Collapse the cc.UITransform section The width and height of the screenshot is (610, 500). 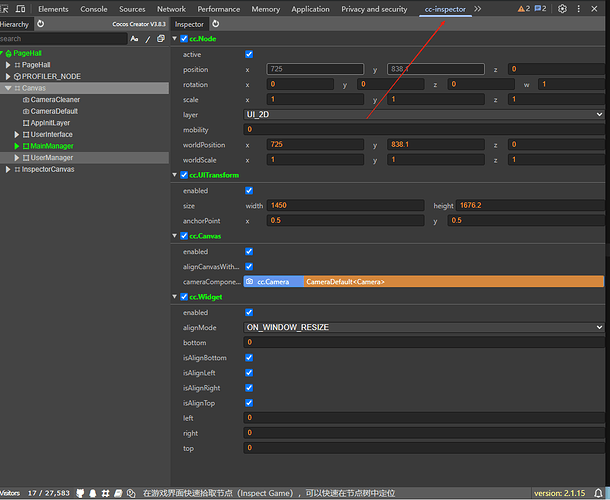coord(175,175)
